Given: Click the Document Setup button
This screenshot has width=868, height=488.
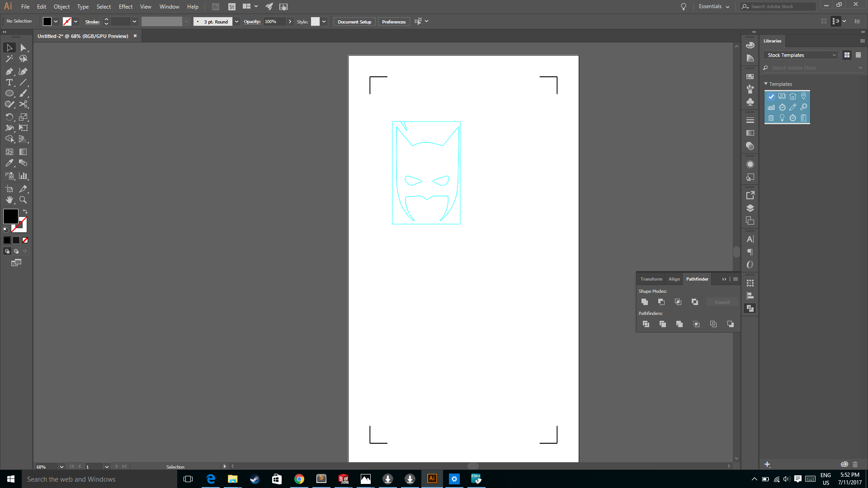Looking at the screenshot, I should click(x=354, y=22).
